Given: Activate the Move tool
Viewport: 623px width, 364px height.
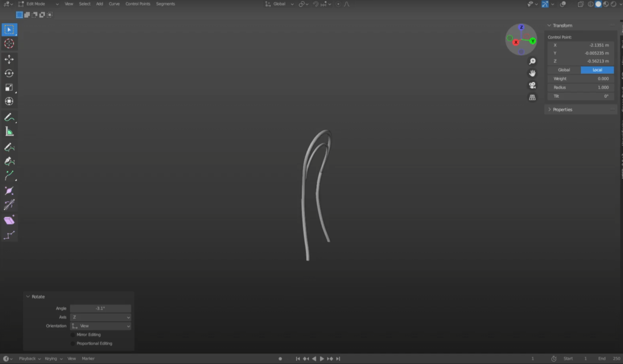Looking at the screenshot, I should (x=9, y=59).
